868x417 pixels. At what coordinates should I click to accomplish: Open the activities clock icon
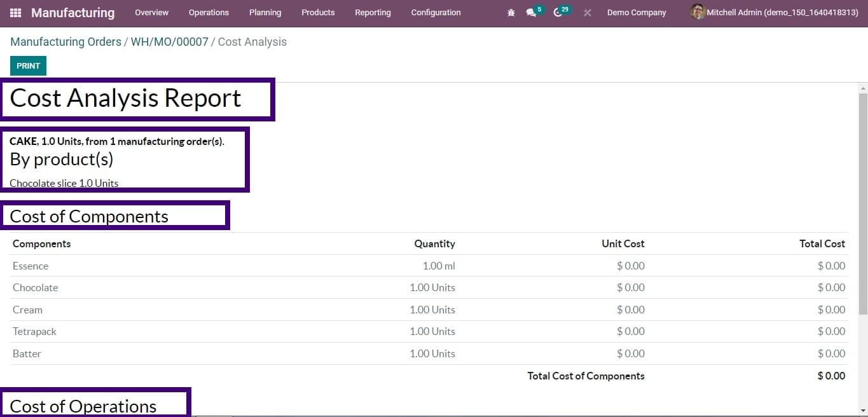pos(558,13)
